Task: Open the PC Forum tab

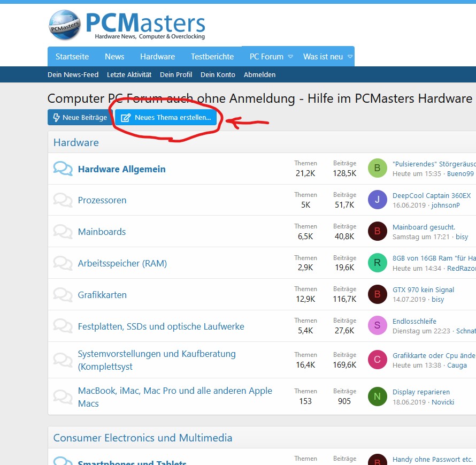Action: pyautogui.click(x=266, y=57)
